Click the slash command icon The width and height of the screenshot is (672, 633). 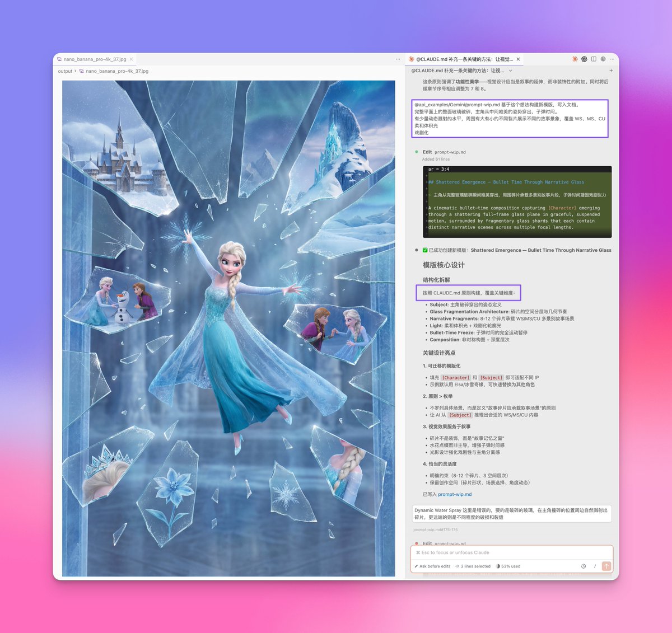pos(595,566)
